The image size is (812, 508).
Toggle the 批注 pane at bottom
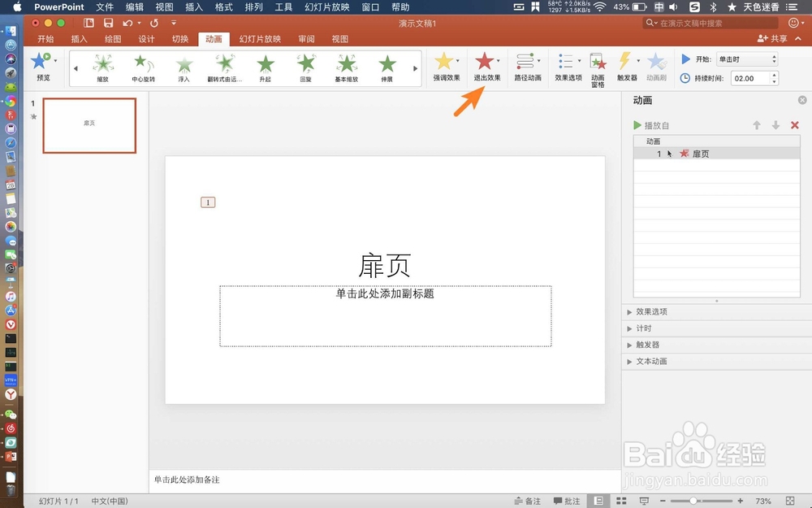[x=568, y=501]
